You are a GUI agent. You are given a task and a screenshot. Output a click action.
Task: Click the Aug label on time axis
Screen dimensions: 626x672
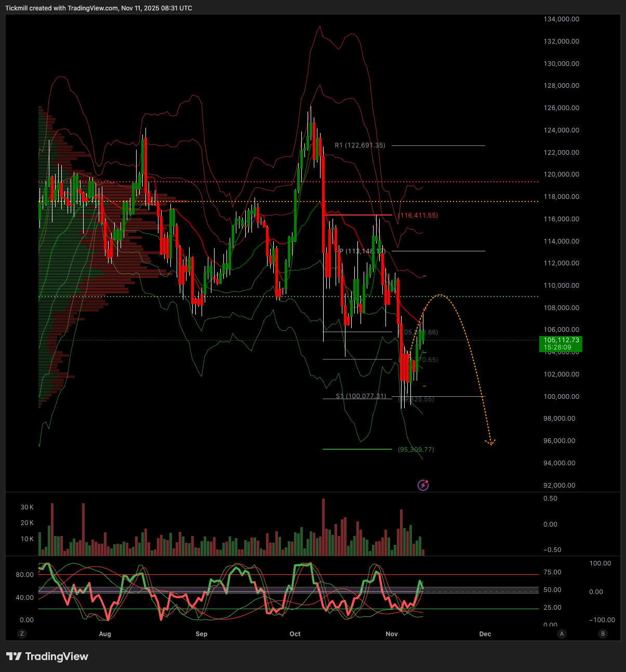pyautogui.click(x=105, y=634)
